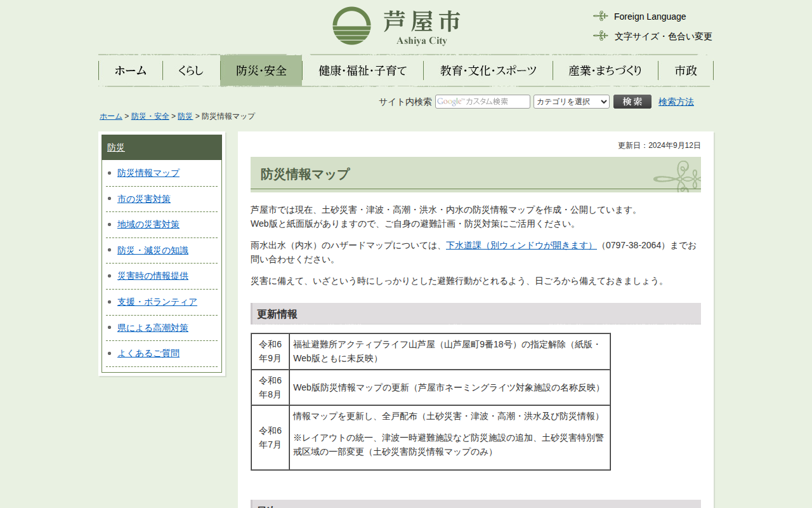Follow the 下水道課 link in text
Image resolution: width=812 pixels, height=508 pixels.
point(521,245)
